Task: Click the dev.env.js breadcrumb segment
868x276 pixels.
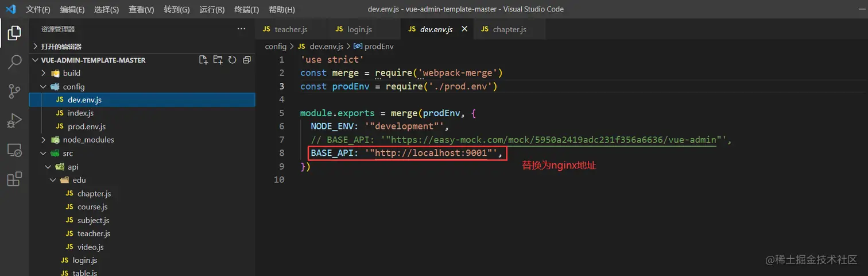Action: tap(326, 46)
